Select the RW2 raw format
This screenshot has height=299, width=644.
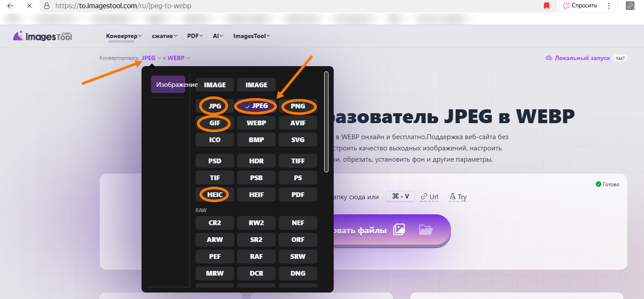tap(256, 223)
